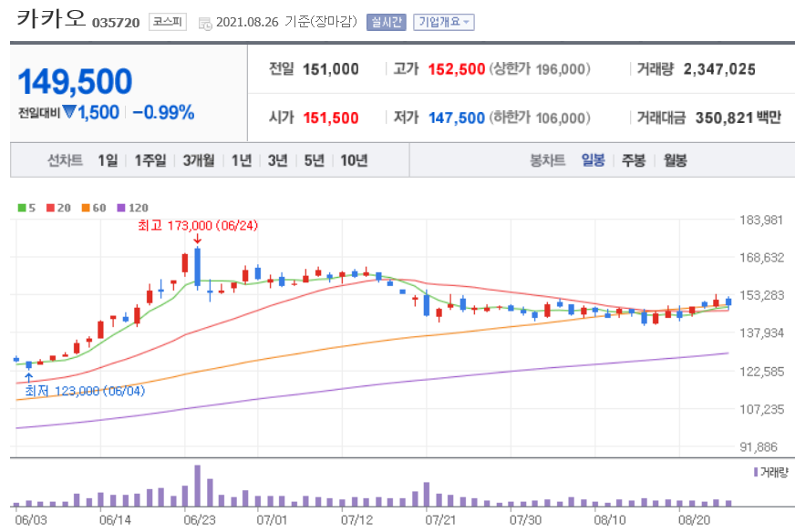Select the 3년 line chart period
This screenshot has height=532, width=795.
click(277, 160)
